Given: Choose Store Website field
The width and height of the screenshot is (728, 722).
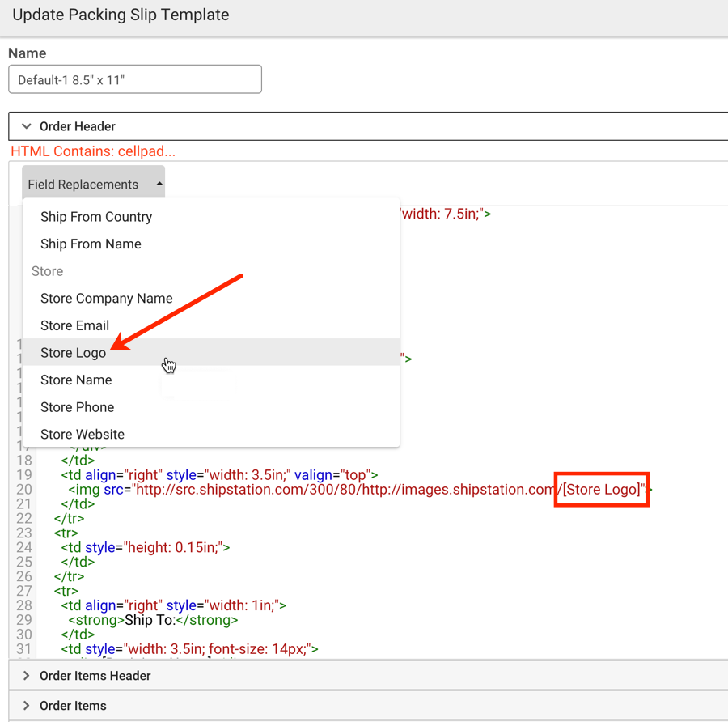Looking at the screenshot, I should pyautogui.click(x=211, y=434).
